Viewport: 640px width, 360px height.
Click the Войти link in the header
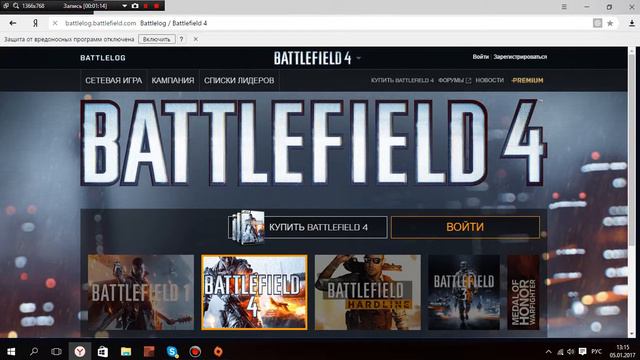point(480,57)
